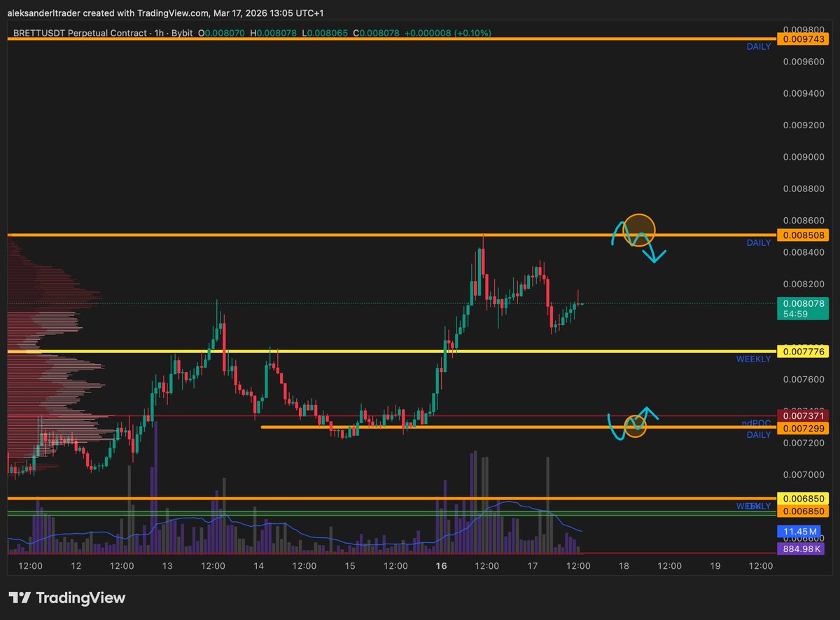Click the 0.009000 price axis tick

click(804, 157)
